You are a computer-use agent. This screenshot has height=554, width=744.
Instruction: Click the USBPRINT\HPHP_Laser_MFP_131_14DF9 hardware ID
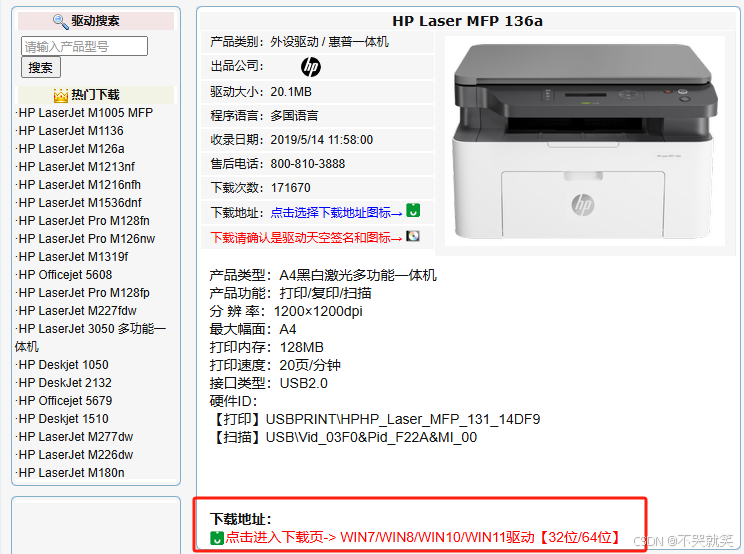pyautogui.click(x=403, y=420)
